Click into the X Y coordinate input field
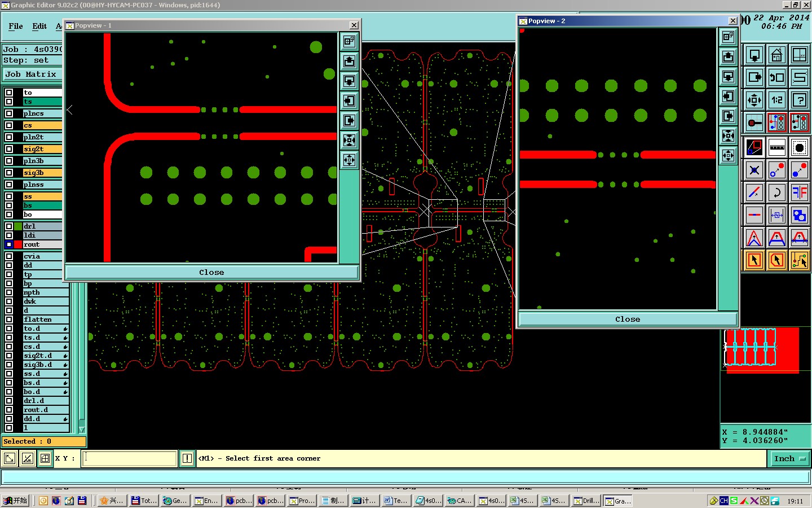812x508 pixels. [x=130, y=458]
